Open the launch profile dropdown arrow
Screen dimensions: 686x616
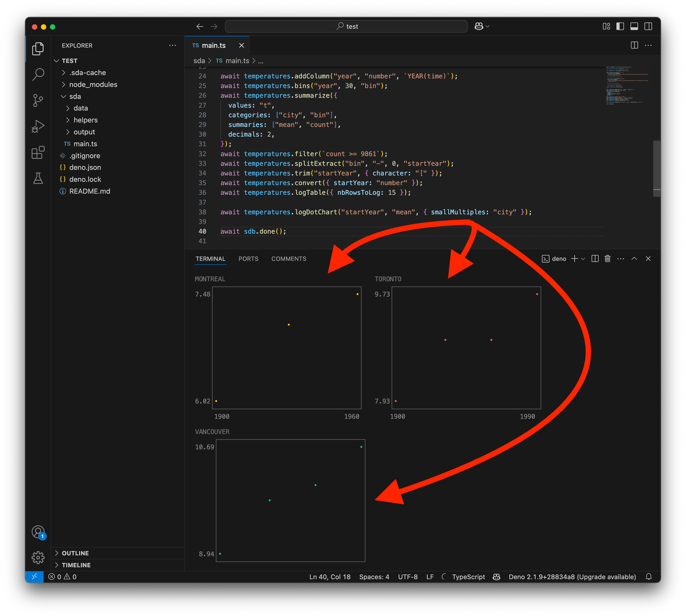583,259
